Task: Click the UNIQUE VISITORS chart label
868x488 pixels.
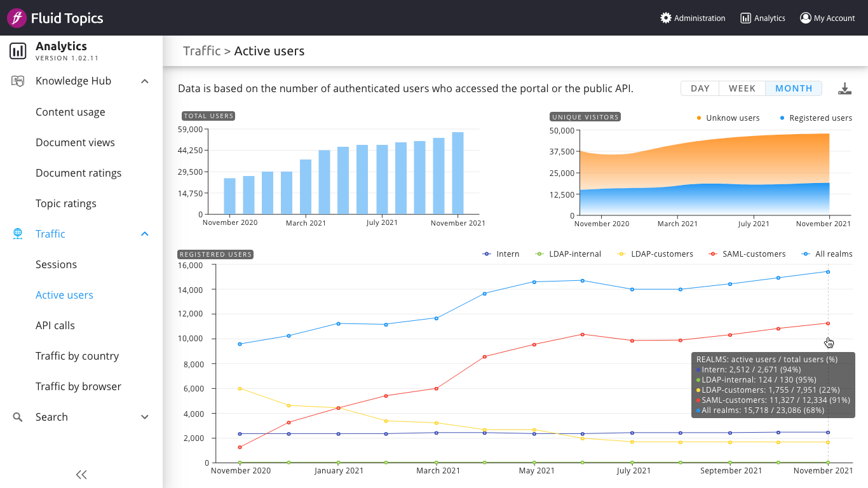Action: [585, 117]
